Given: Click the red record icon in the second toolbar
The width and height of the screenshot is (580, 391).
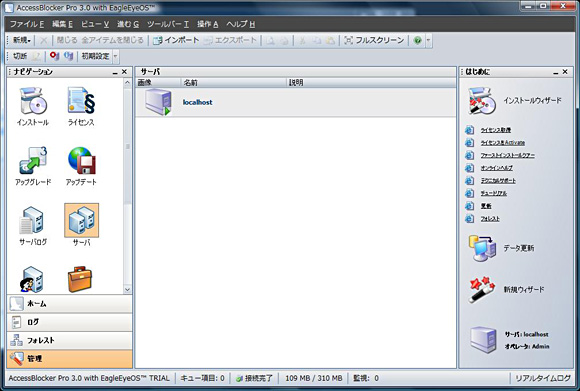Looking at the screenshot, I should click(54, 56).
